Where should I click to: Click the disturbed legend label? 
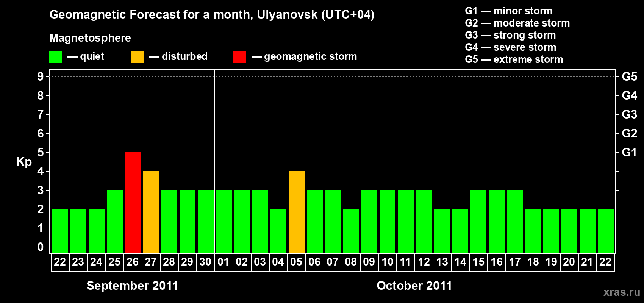[184, 56]
